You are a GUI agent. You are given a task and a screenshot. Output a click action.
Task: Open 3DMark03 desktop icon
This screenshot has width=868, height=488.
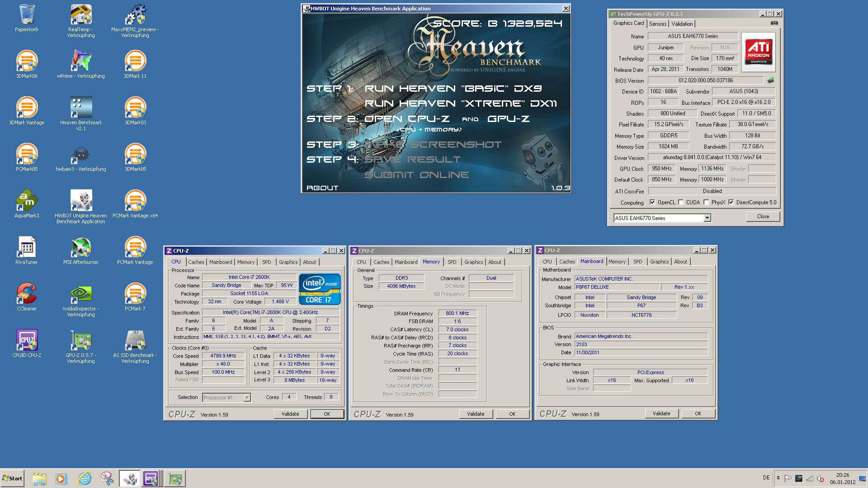click(135, 111)
